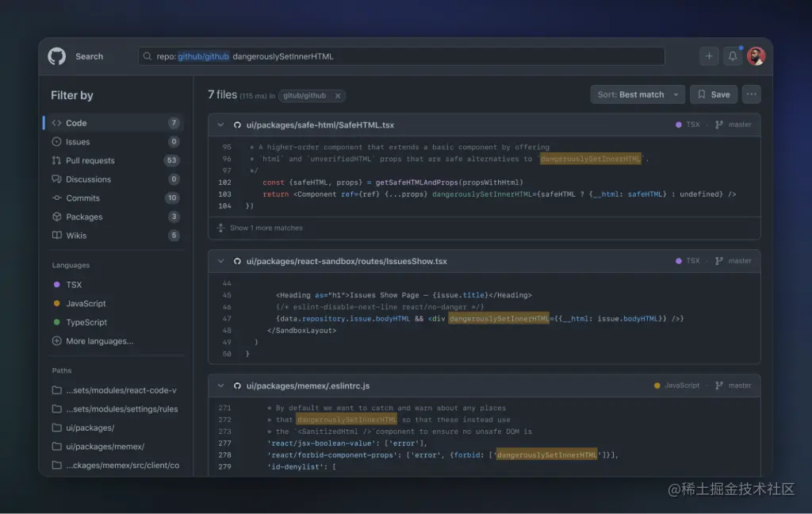Click the green TypeScript language dot
812x514 pixels.
coord(57,322)
